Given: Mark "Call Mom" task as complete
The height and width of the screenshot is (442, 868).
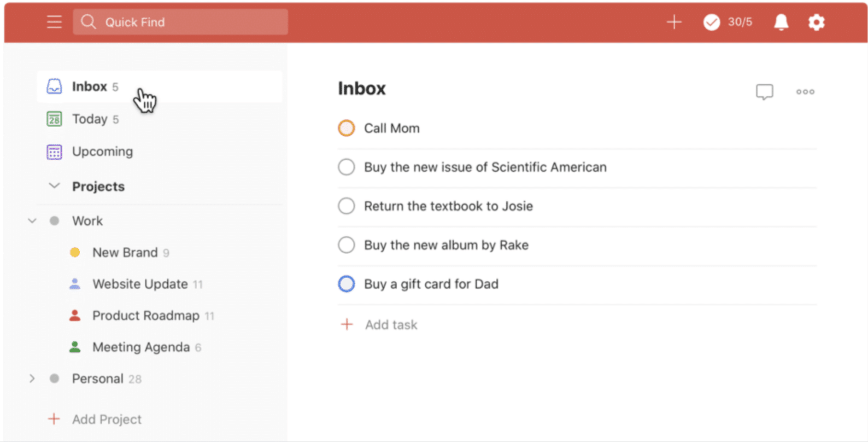Looking at the screenshot, I should [346, 128].
